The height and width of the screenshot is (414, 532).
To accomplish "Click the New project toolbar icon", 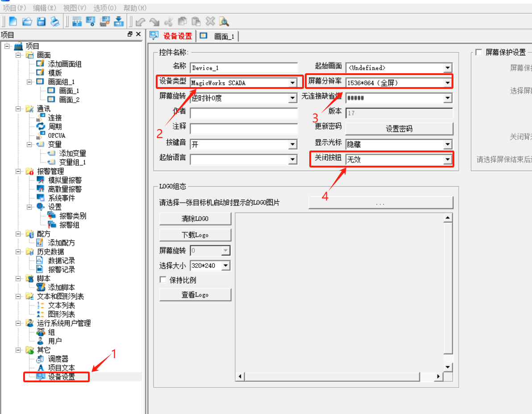I will tap(13, 21).
